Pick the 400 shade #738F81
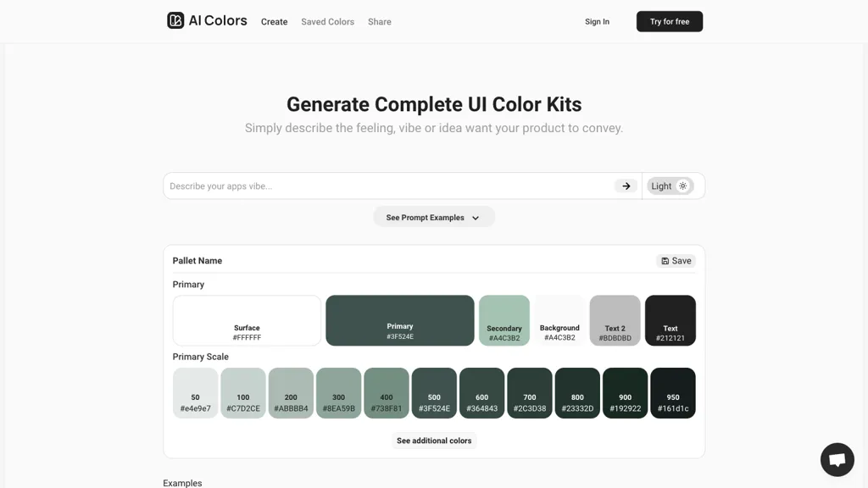The width and height of the screenshot is (868, 488). pyautogui.click(x=387, y=393)
